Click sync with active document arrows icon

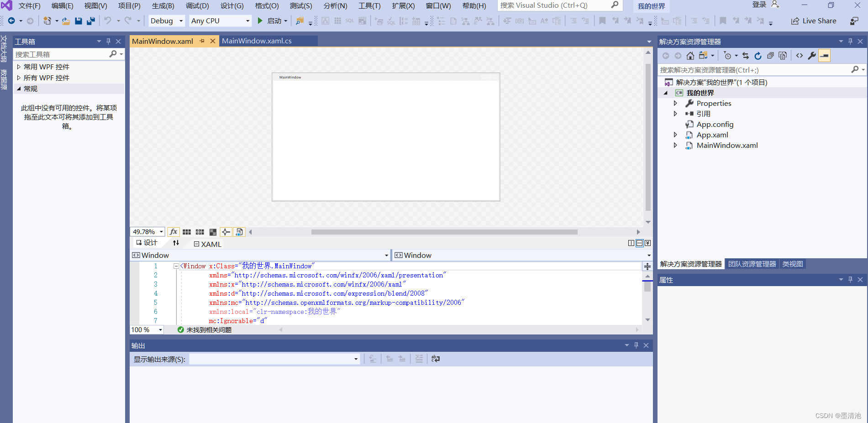coord(746,56)
